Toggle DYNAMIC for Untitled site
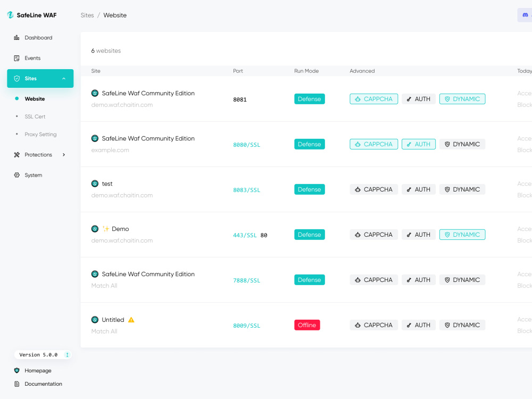The width and height of the screenshot is (532, 399). (462, 325)
